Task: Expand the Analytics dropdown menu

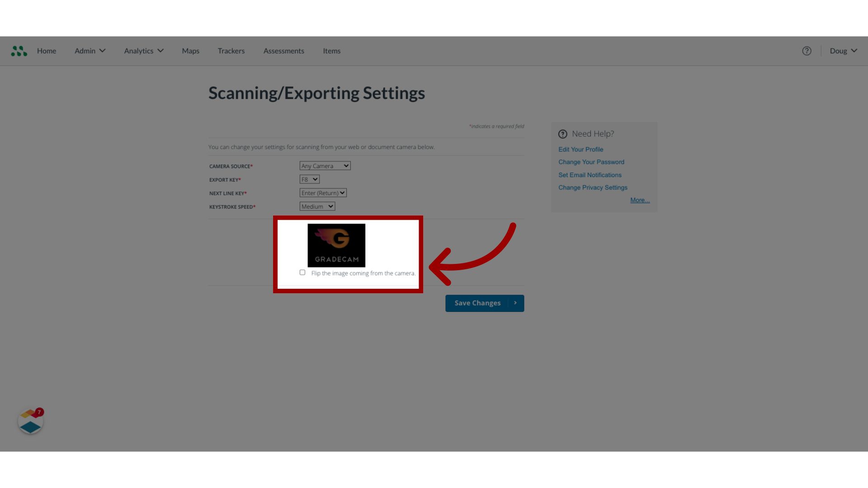Action: pyautogui.click(x=143, y=51)
